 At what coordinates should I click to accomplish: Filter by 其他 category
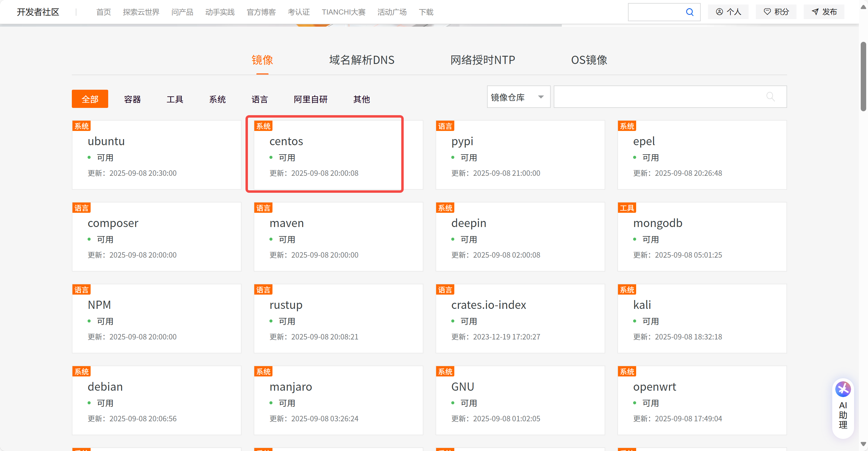coord(362,99)
